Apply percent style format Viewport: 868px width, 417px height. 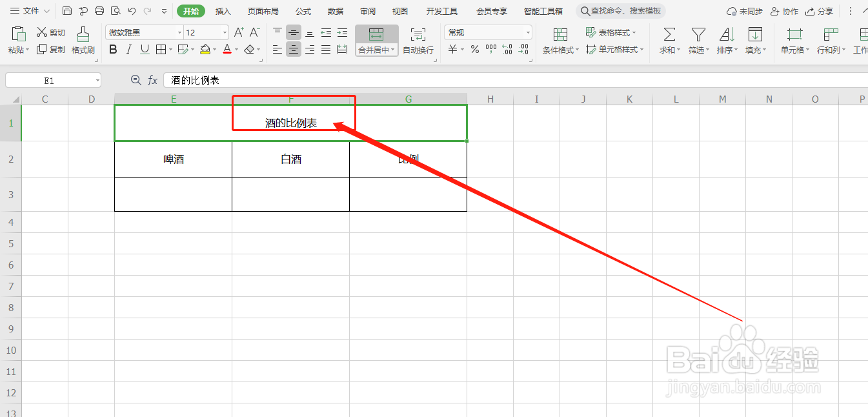coord(475,49)
